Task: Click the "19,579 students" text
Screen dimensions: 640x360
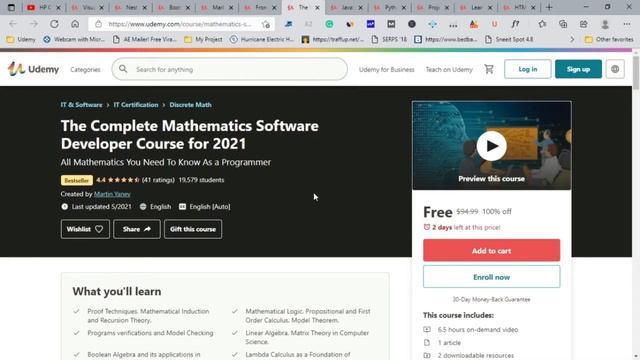Action: 201,180
